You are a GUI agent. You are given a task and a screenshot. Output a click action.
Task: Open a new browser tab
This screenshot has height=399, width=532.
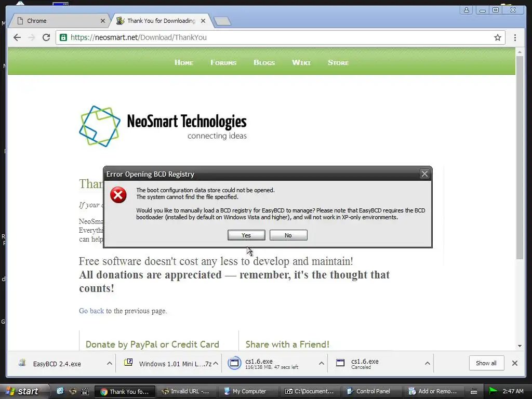222,21
